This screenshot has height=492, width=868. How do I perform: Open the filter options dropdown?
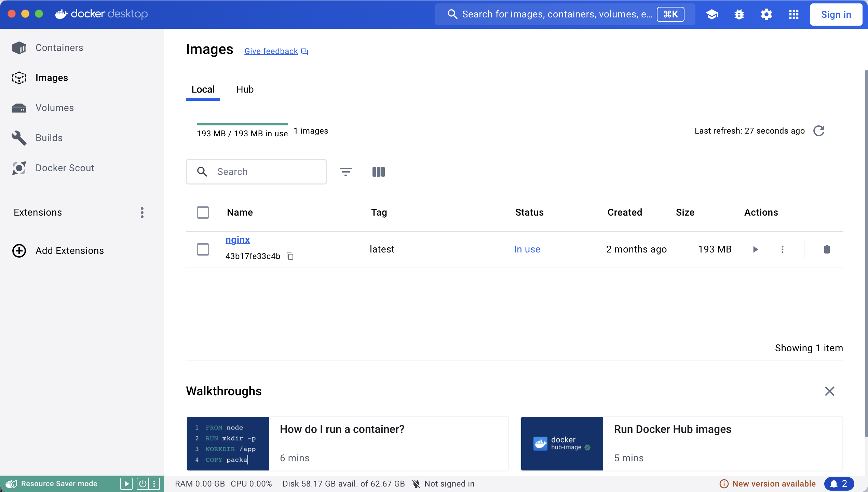coord(345,172)
